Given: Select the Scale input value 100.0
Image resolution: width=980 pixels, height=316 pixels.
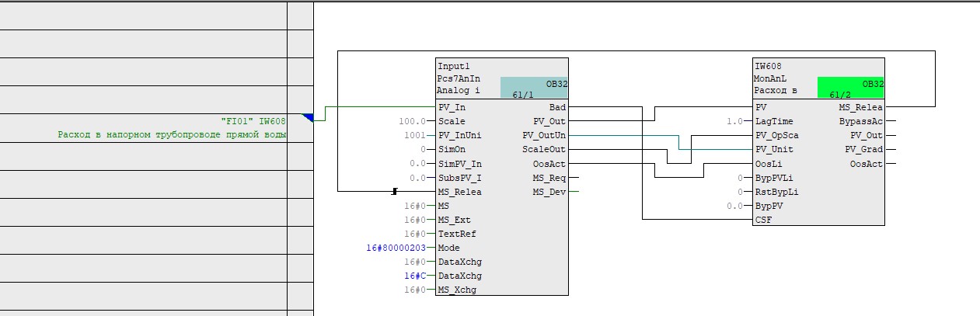Looking at the screenshot, I should point(412,121).
